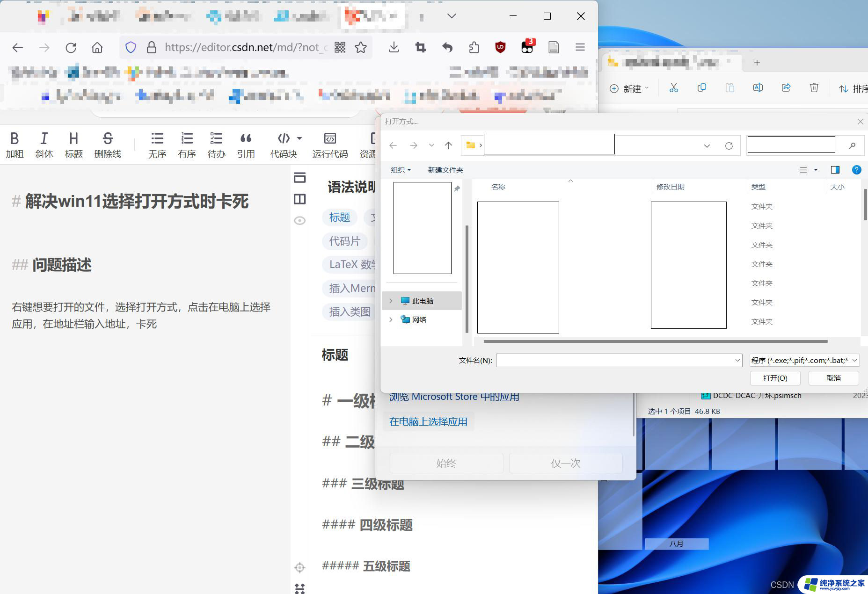Image resolution: width=868 pixels, height=594 pixels.
Task: Click Copy icon in File Explorer toolbar
Action: [702, 88]
